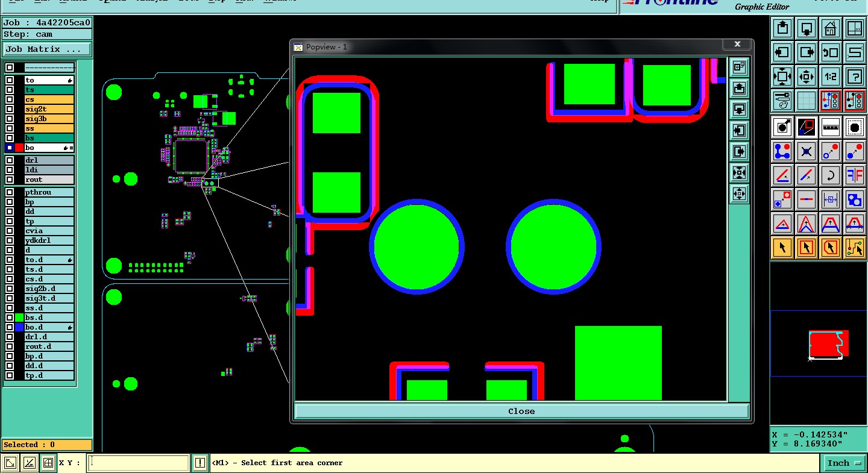Select the ruler measure tool

(831, 127)
